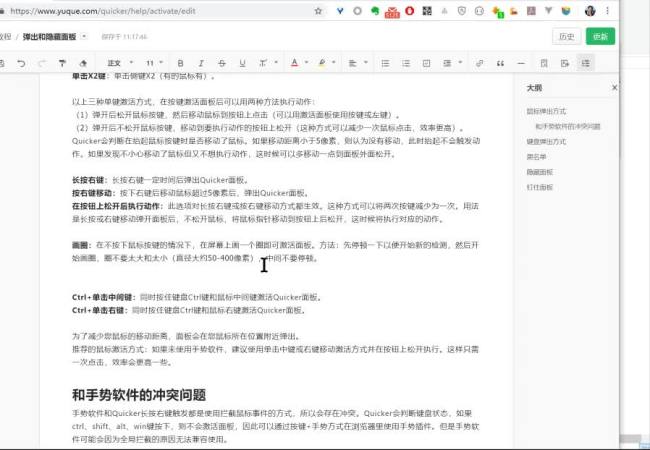
Task: Click the redo arrow icon
Action: click(x=42, y=63)
